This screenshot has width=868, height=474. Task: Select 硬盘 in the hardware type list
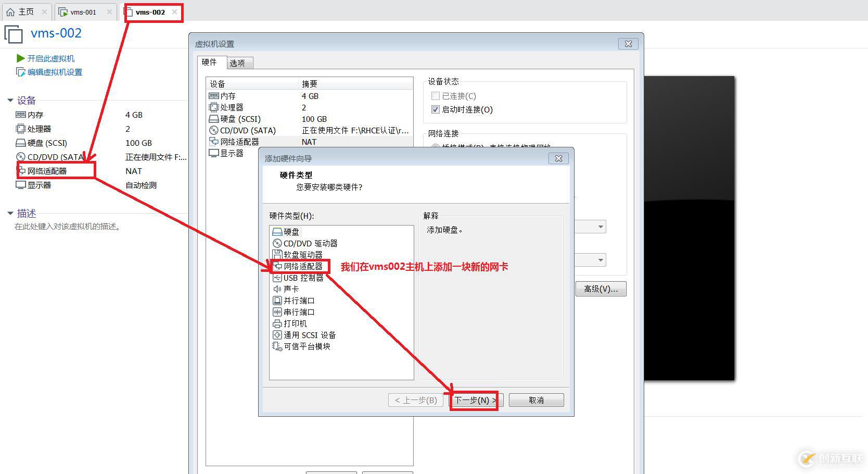tap(290, 231)
